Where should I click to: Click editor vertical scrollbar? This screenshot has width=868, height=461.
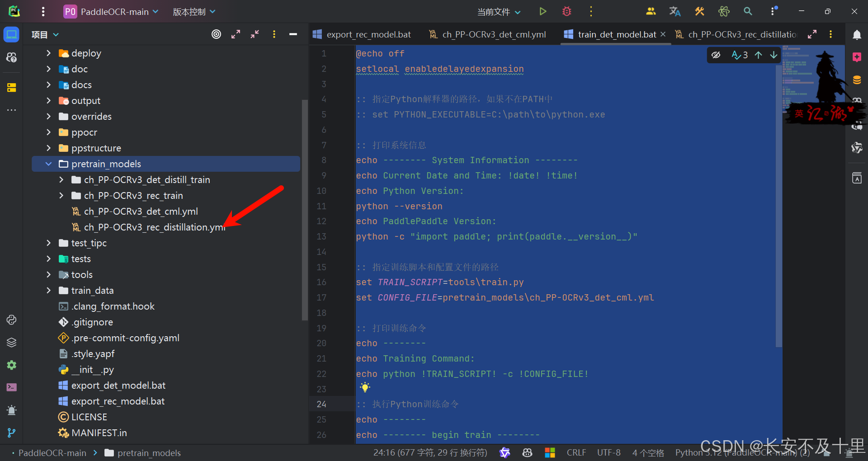click(x=778, y=206)
